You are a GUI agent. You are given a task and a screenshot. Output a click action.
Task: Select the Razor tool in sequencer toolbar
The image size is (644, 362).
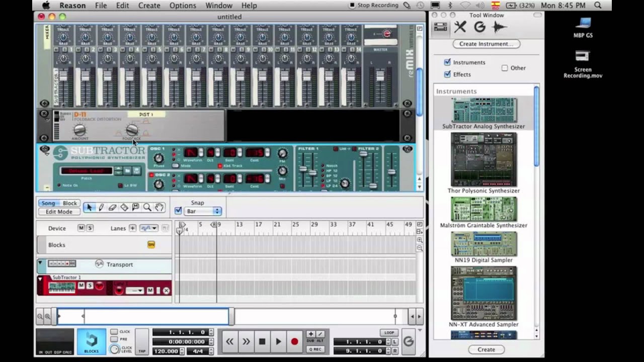click(x=124, y=207)
